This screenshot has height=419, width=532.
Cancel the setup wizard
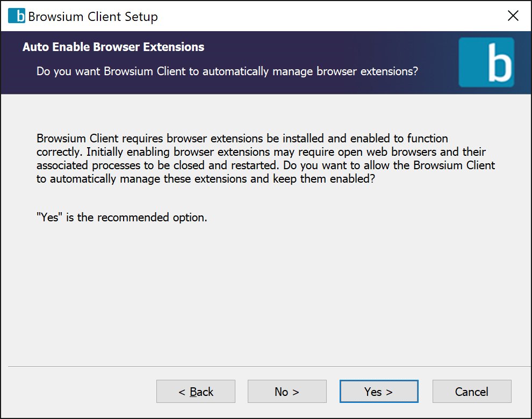tap(471, 392)
